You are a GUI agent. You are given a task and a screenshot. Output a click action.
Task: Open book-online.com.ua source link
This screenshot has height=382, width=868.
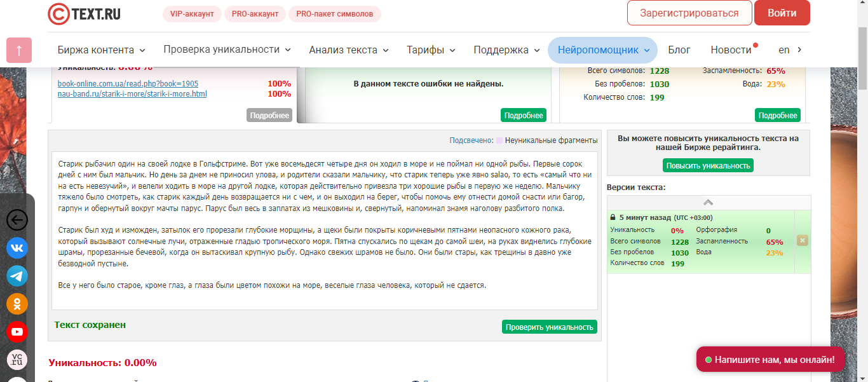(128, 84)
